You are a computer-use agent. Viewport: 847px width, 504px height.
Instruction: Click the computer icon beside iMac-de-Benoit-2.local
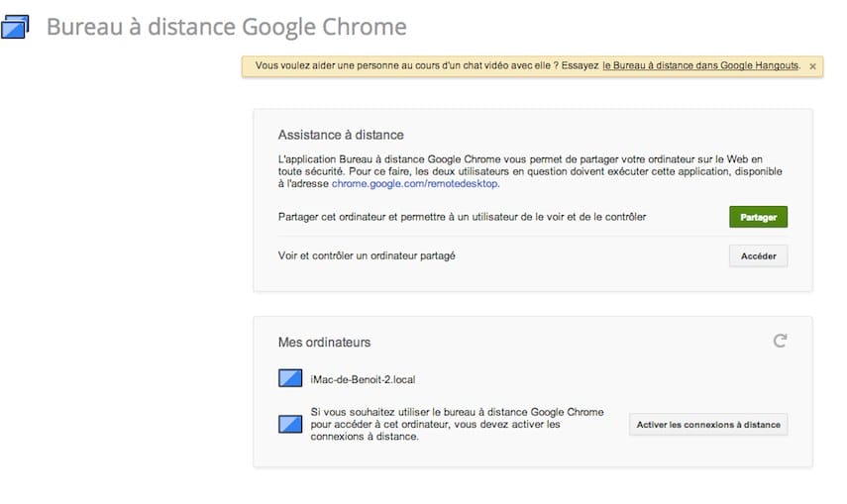(290, 378)
